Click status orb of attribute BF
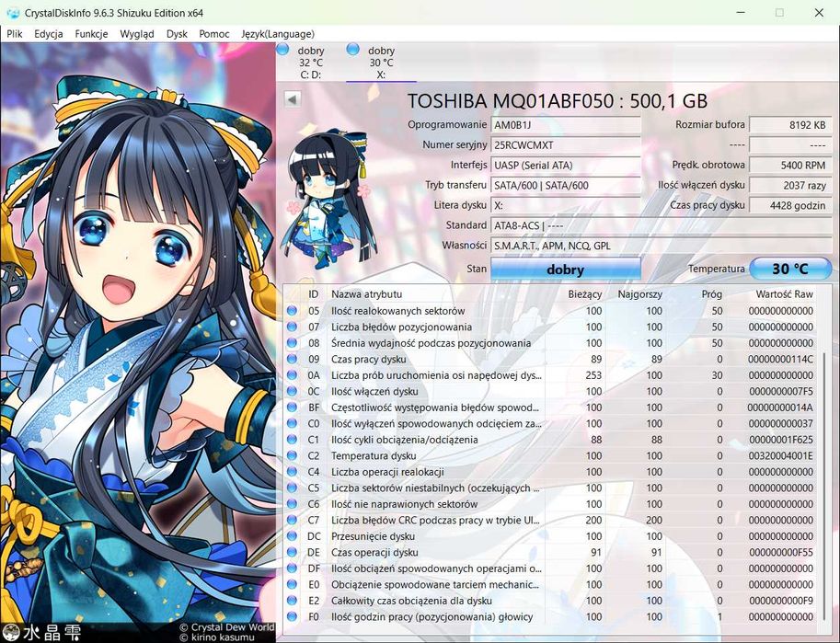The width and height of the screenshot is (840, 643). (292, 408)
